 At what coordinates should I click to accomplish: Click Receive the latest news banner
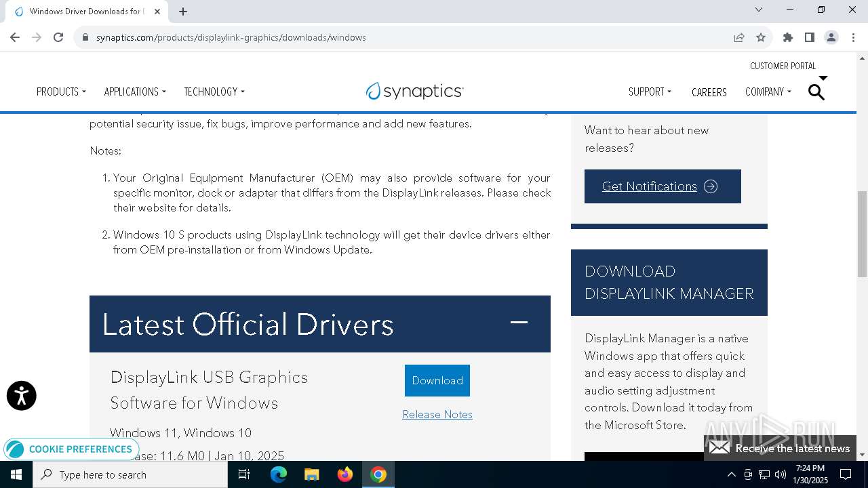[x=780, y=448]
